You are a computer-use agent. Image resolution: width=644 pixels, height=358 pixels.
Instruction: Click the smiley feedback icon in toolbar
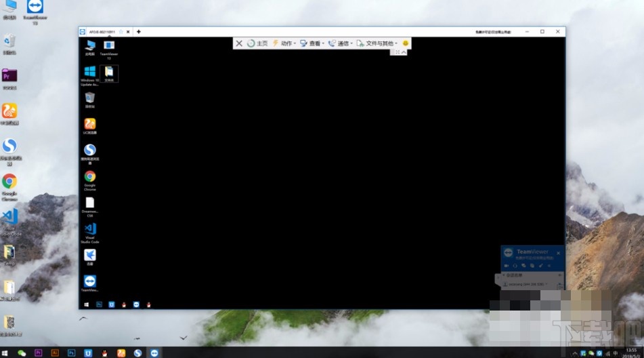pos(406,43)
